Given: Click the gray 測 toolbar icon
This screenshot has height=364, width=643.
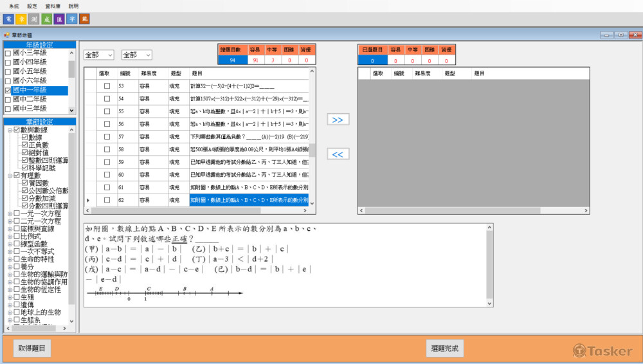Looking at the screenshot, I should [x=33, y=19].
